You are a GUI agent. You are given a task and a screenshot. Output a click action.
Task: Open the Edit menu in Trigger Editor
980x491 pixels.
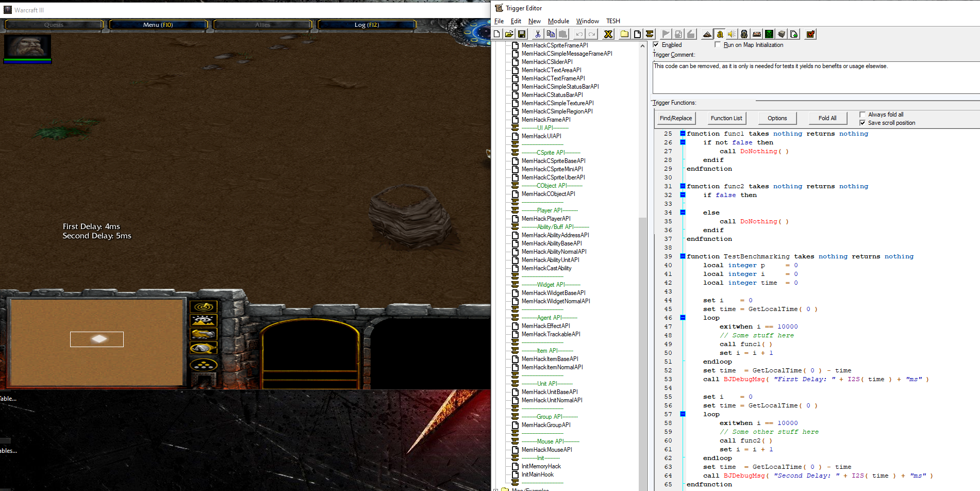(x=516, y=21)
